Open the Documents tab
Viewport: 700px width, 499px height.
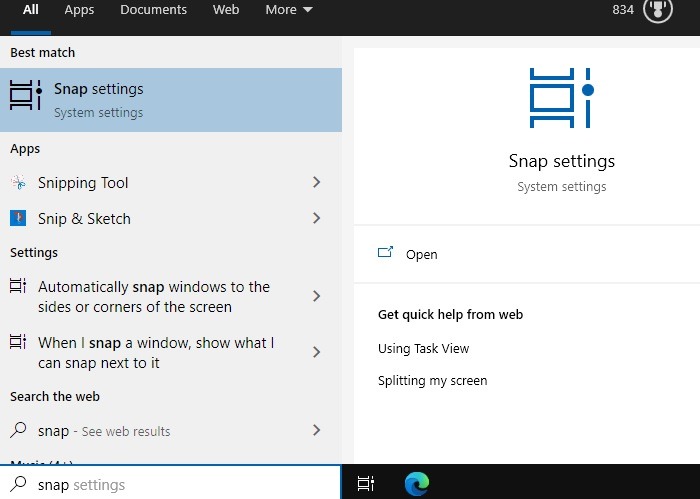coord(153,10)
